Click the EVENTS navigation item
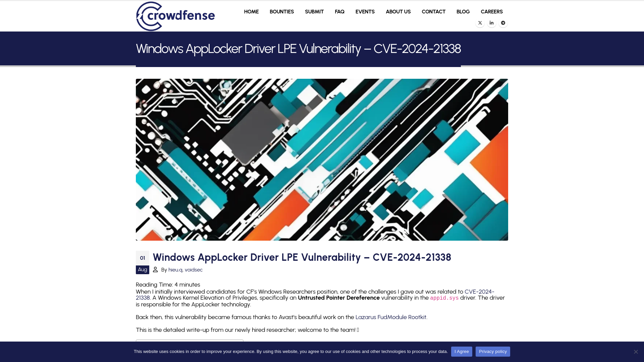Image resolution: width=644 pixels, height=362 pixels. pos(365,11)
